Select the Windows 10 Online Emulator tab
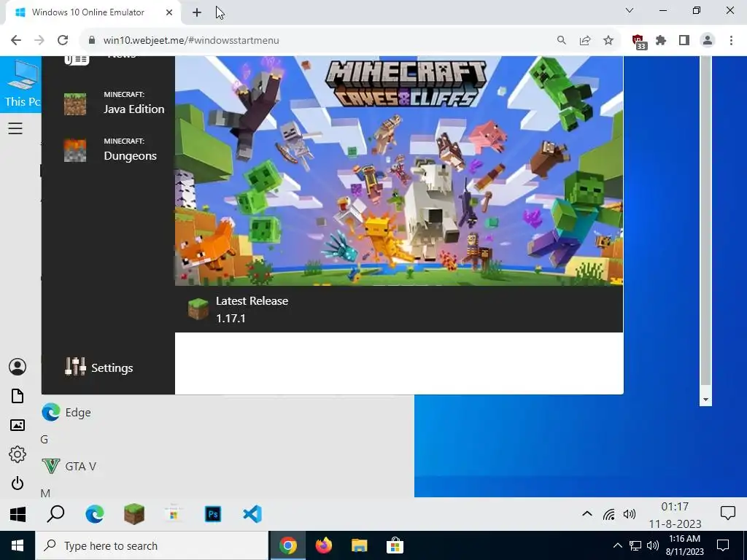 [x=88, y=12]
